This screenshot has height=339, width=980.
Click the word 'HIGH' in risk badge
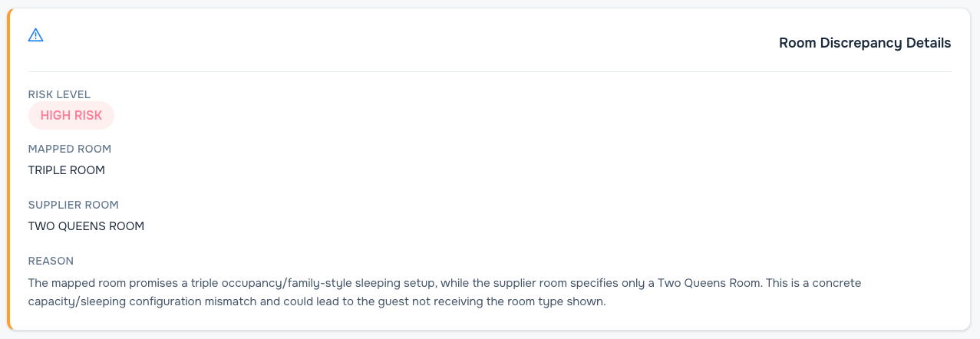(54, 115)
